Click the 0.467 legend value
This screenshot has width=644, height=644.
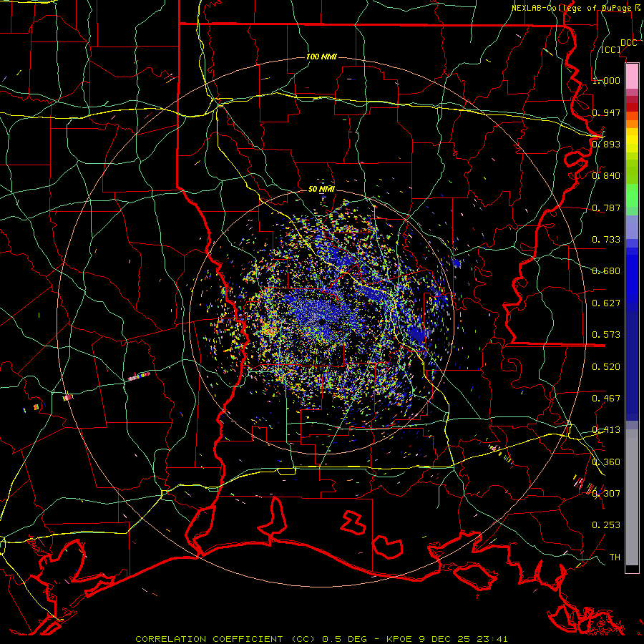tap(606, 399)
